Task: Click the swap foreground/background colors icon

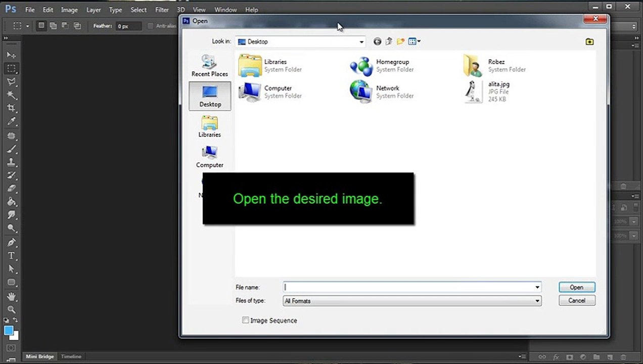Action: (x=16, y=320)
